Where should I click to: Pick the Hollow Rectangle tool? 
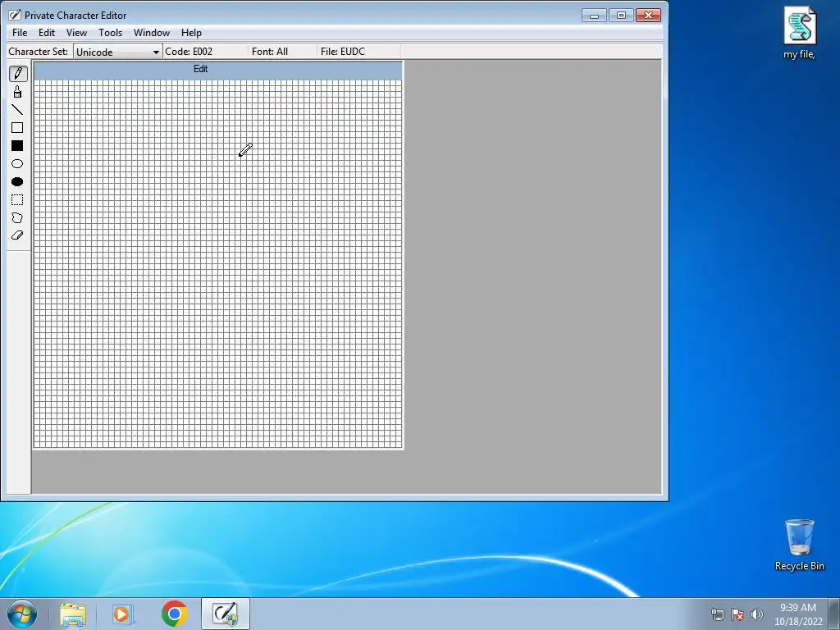point(17,127)
